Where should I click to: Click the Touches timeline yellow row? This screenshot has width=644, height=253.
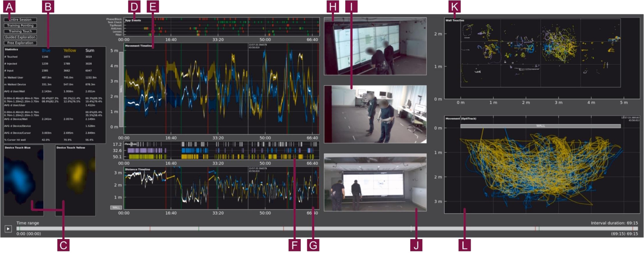pos(222,157)
